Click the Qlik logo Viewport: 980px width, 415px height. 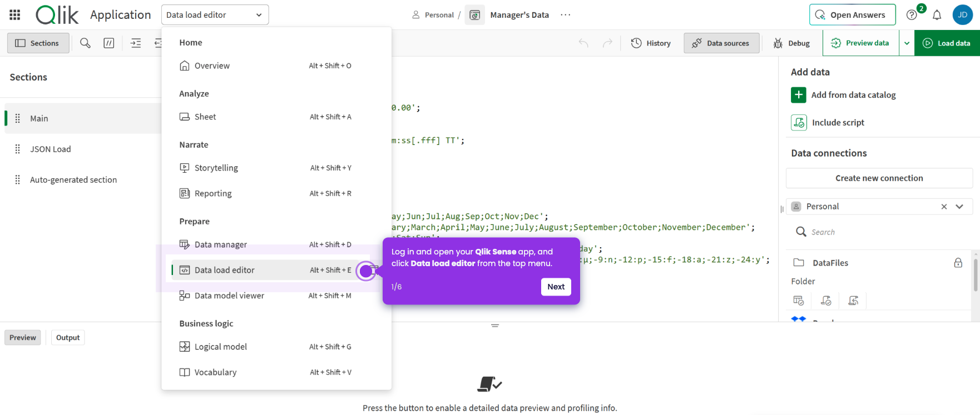point(57,15)
